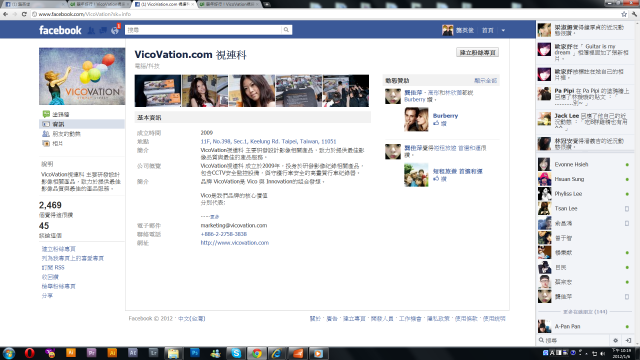This screenshot has height=360, width=640.
Task: Click the Subscribe via RSS sidebar link
Action: 53,268
